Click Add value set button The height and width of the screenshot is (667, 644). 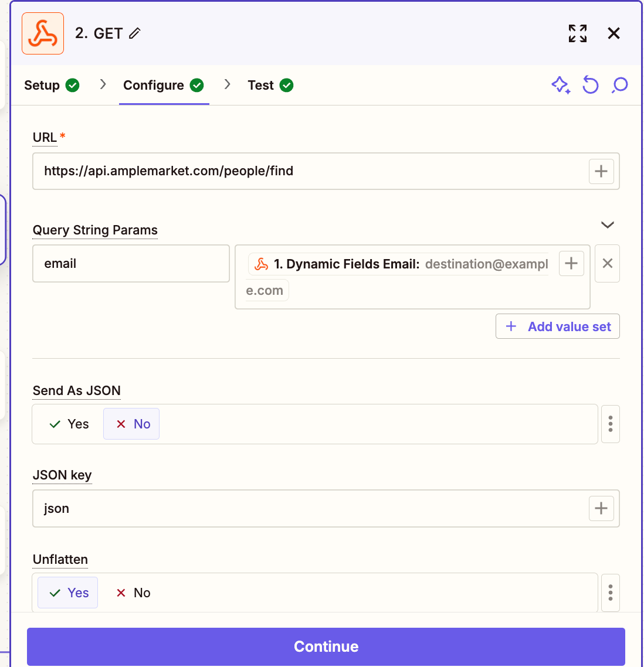point(558,327)
